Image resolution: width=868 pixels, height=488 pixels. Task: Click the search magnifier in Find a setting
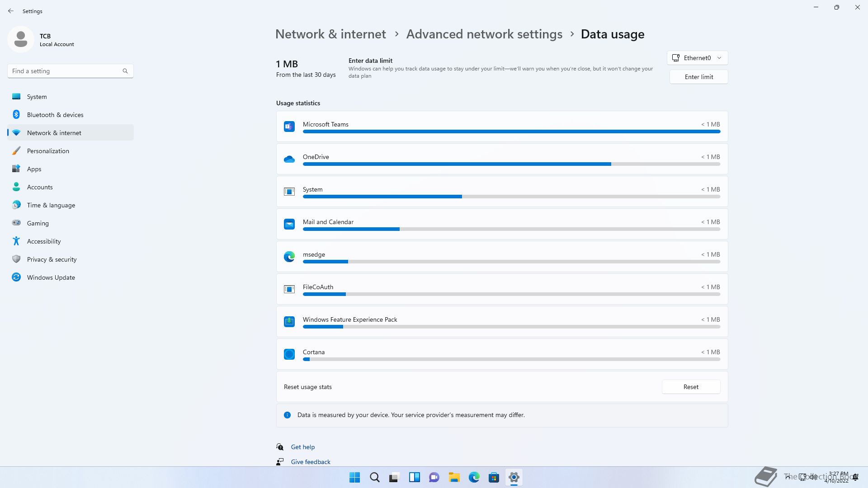(125, 71)
